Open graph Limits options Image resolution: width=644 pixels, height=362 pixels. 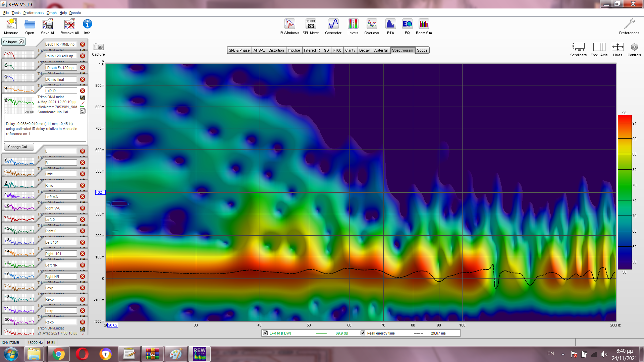tap(618, 47)
